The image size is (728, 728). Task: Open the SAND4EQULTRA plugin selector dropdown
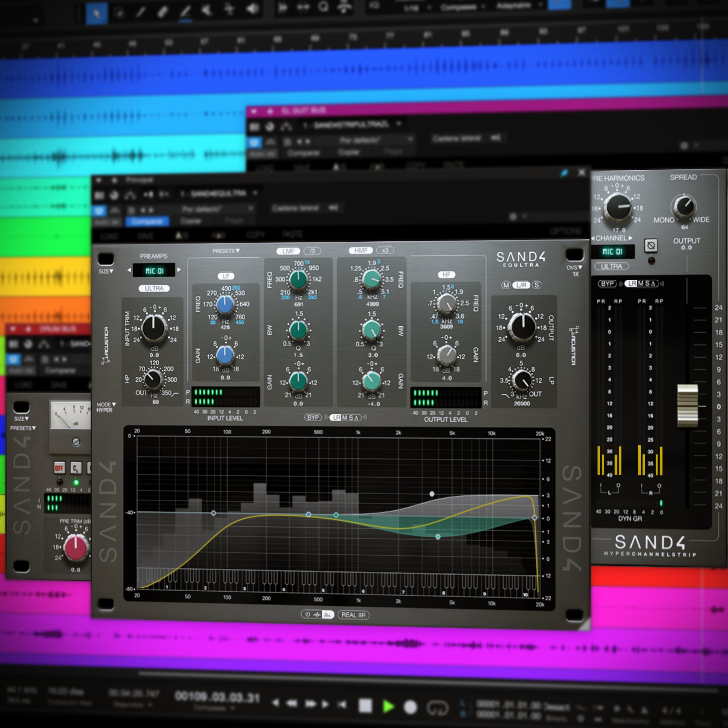pos(218,194)
